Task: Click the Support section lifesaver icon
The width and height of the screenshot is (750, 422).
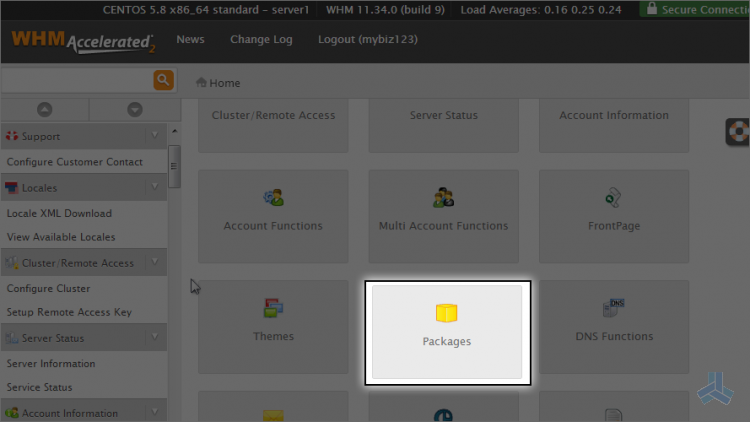Action: [x=11, y=136]
